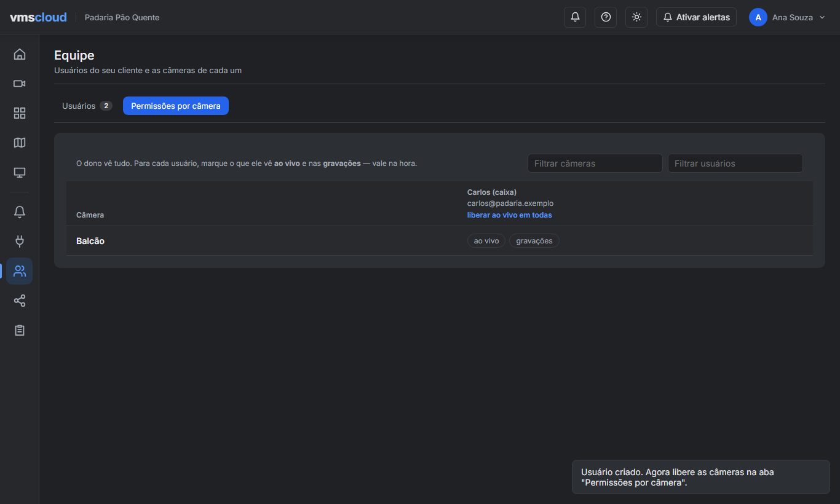Open the plug integrations icon in sidebar

pos(20,242)
